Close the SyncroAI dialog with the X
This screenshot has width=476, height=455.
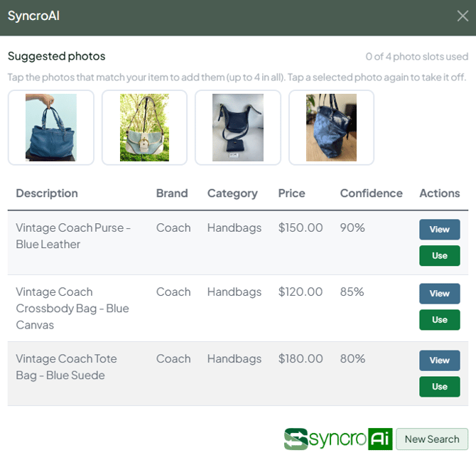coord(463,16)
